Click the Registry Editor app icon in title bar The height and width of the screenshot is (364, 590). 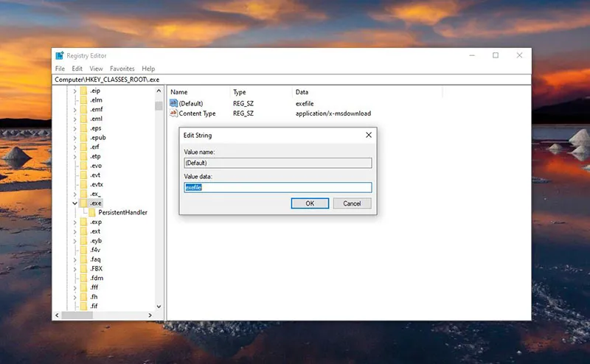click(x=59, y=56)
